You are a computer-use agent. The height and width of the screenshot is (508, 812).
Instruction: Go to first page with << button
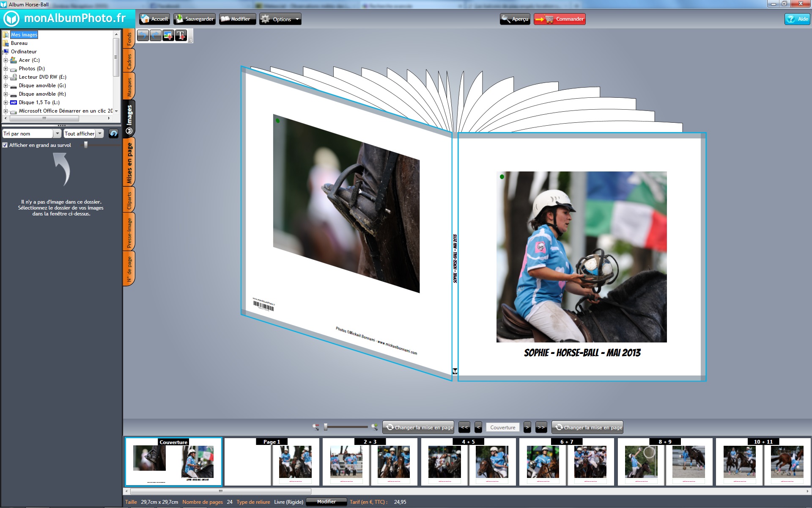[464, 427]
